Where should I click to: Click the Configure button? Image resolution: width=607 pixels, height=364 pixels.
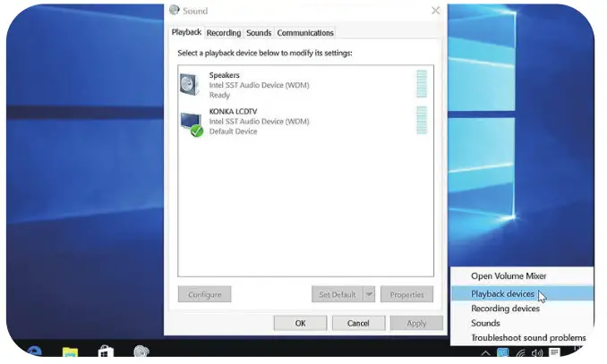pos(205,294)
